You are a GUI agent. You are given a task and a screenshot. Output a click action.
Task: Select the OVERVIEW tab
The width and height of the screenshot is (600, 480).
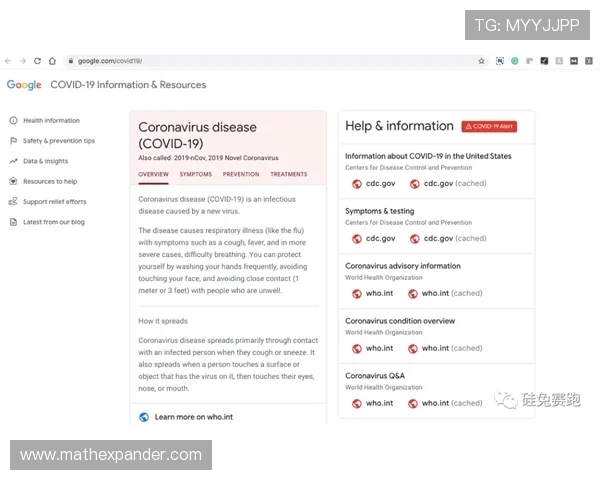153,174
